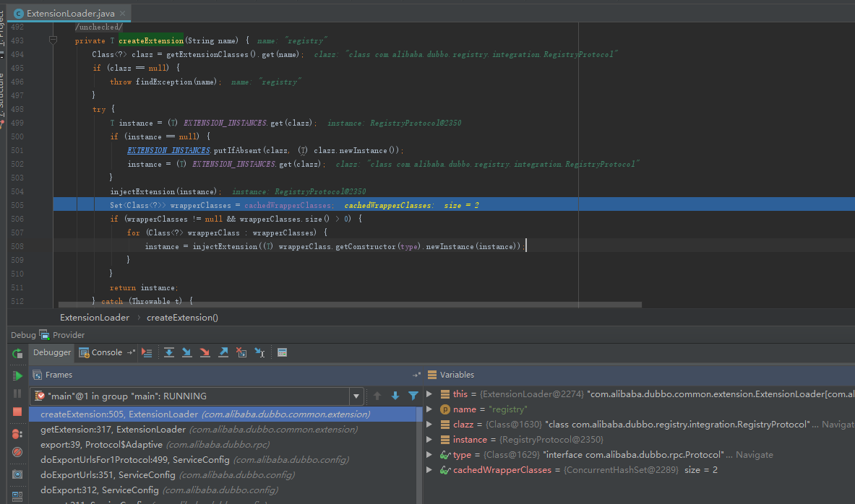Toggle Mute Breakpoints icon
Image resolution: width=855 pixels, height=504 pixels.
point(17,452)
